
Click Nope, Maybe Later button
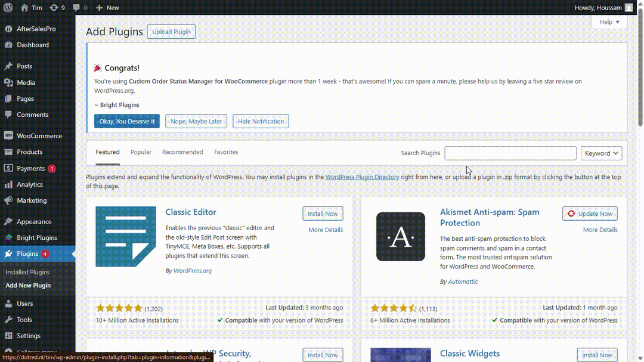[196, 121]
